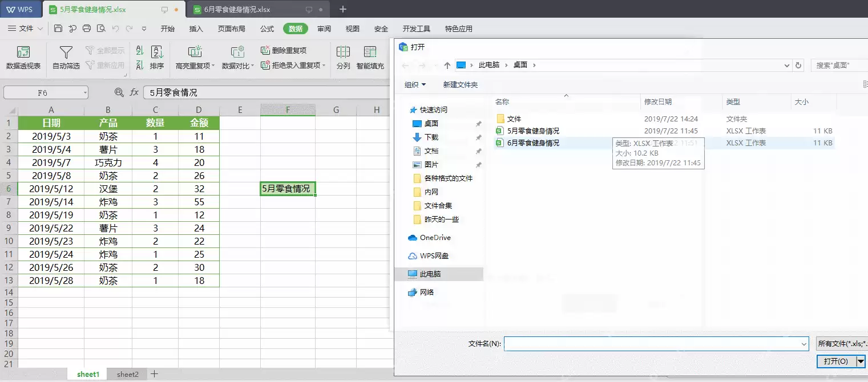
Task: Switch to the 审阅 ribbon tab
Action: tap(324, 29)
